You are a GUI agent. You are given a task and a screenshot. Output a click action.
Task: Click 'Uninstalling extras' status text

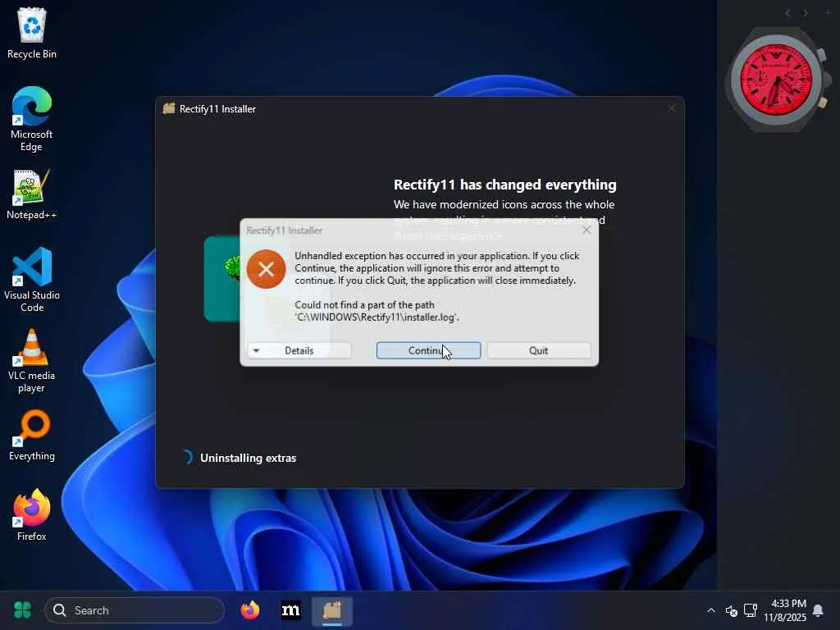coord(248,458)
